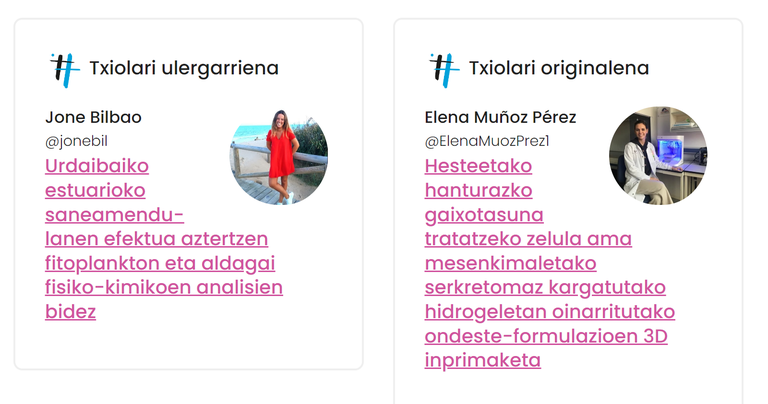
Task: Click the word saneamendu- in Jone's link
Action: click(x=115, y=215)
